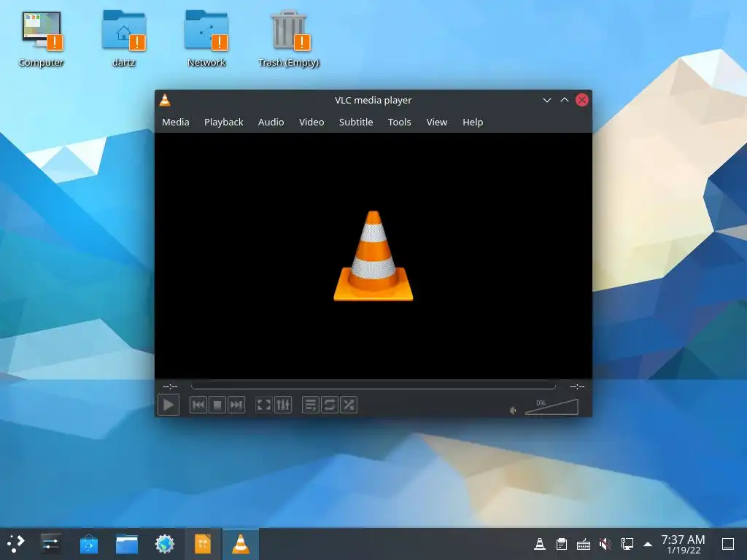Select the VLC task in the taskbar
This screenshot has width=747, height=560.
[x=241, y=543]
